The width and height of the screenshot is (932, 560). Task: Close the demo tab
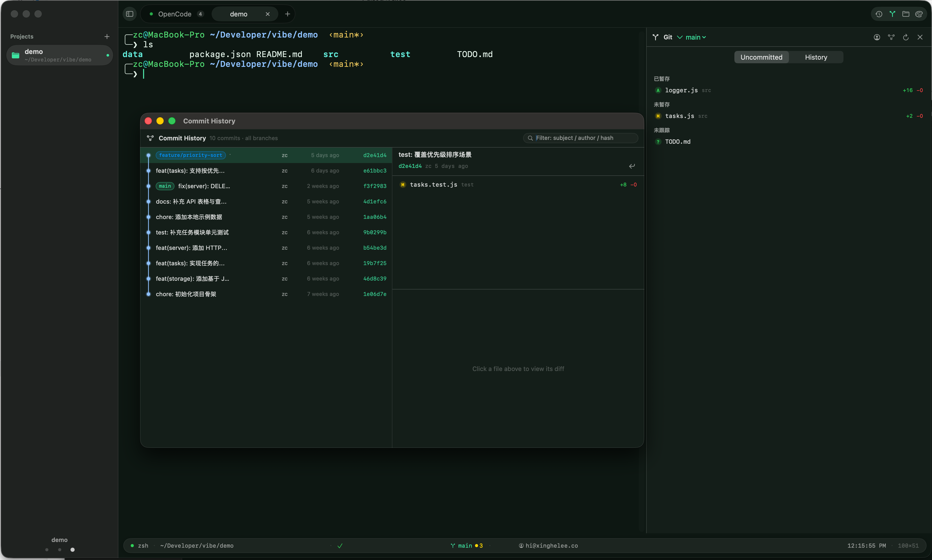click(267, 14)
